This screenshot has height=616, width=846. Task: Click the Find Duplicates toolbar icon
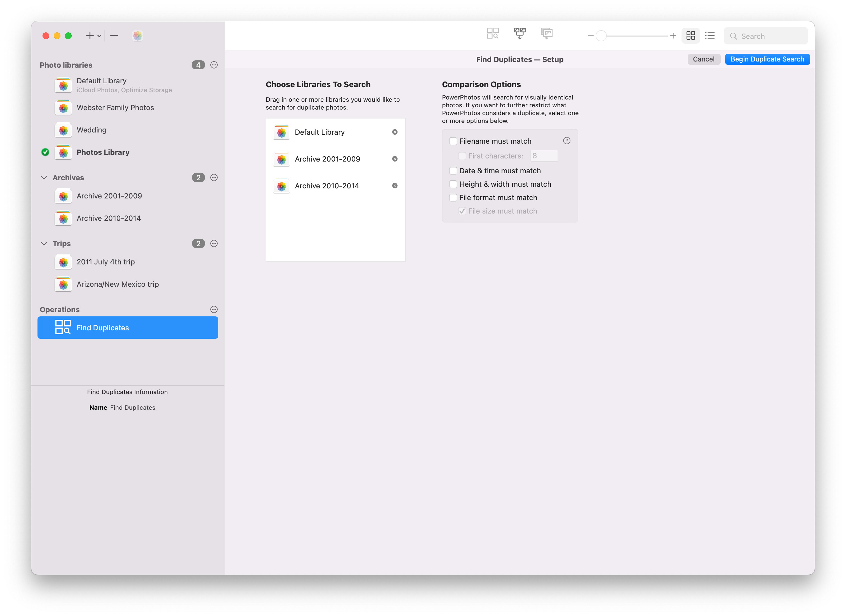coord(493,34)
